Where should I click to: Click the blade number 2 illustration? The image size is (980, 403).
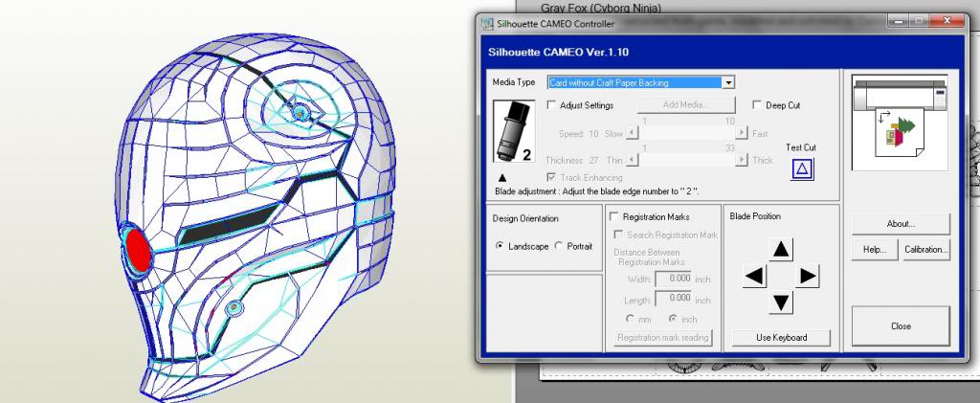coord(514,131)
